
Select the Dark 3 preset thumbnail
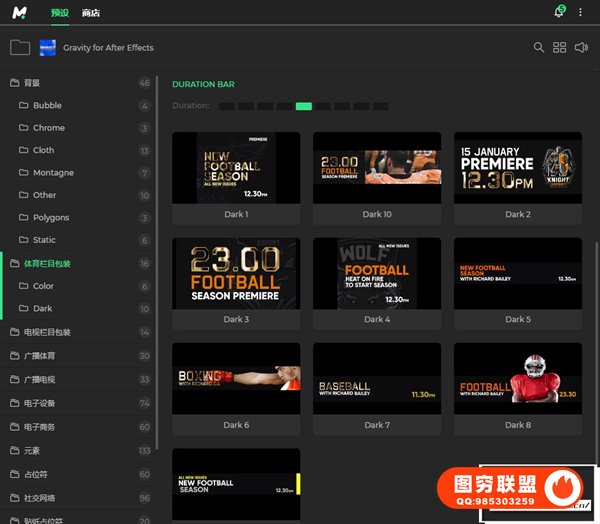(x=236, y=274)
